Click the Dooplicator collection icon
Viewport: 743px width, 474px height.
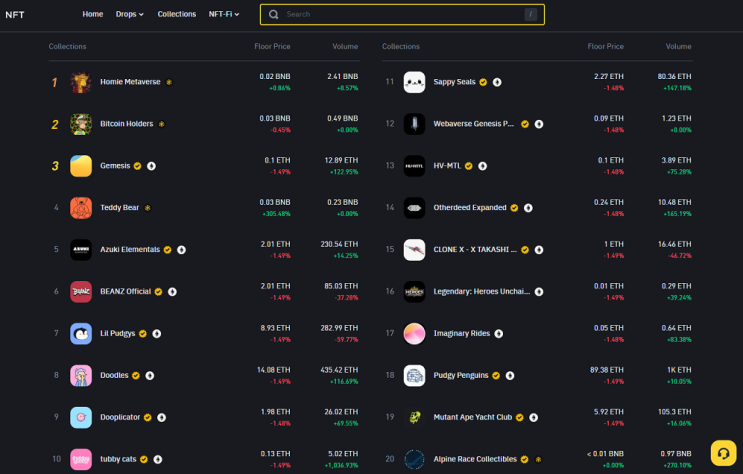click(x=81, y=417)
